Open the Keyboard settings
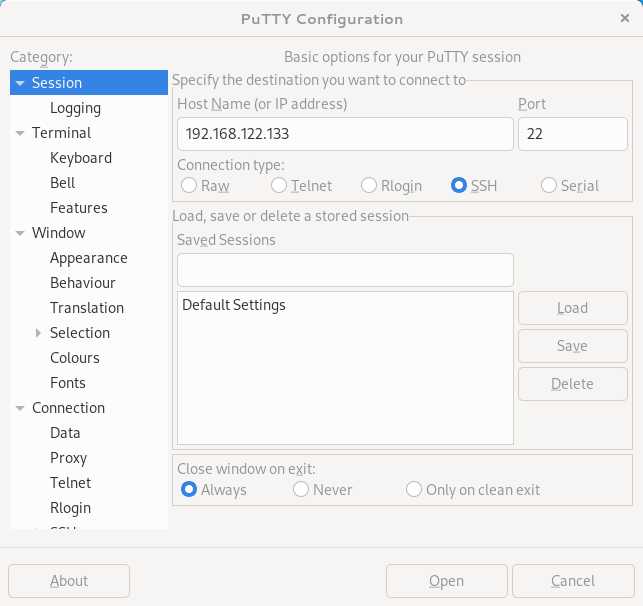This screenshot has height=606, width=643. [89, 158]
